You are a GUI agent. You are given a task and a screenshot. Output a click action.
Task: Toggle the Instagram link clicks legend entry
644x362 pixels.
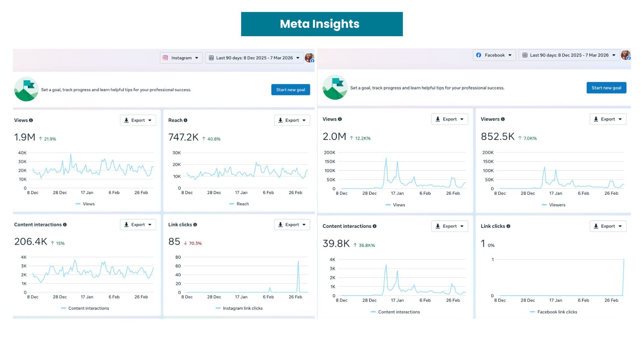pyautogui.click(x=239, y=308)
